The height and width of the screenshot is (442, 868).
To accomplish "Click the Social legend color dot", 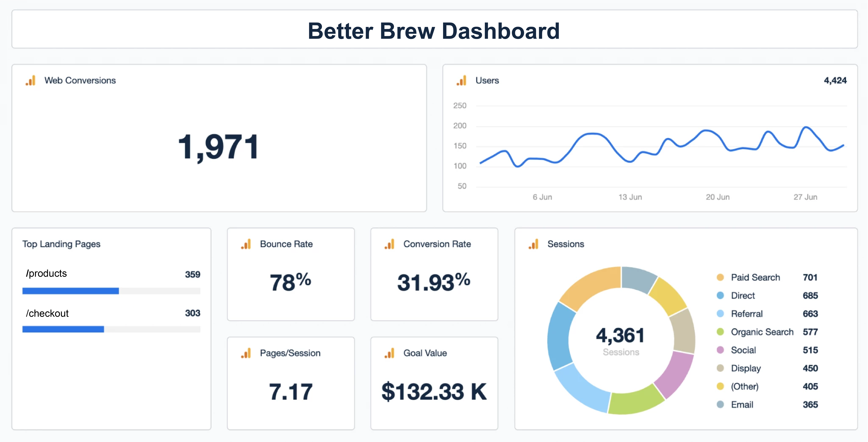I will pyautogui.click(x=720, y=350).
